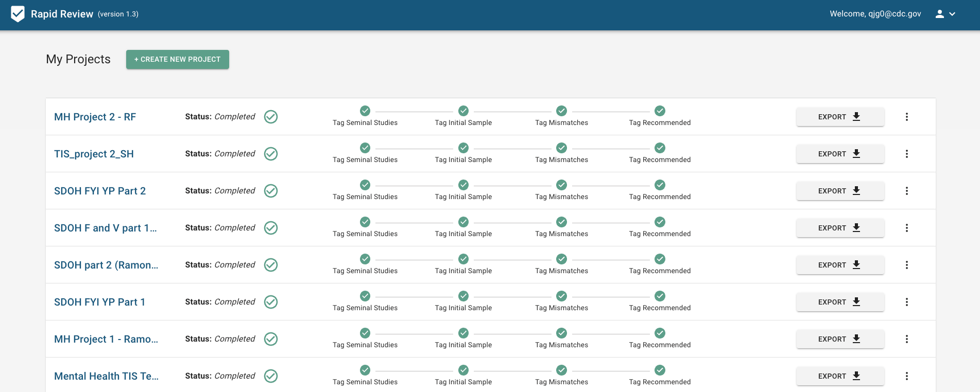Select Tag Seminal Studies step of Mental Health TIS Te
This screenshot has height=392, width=980.
point(365,376)
